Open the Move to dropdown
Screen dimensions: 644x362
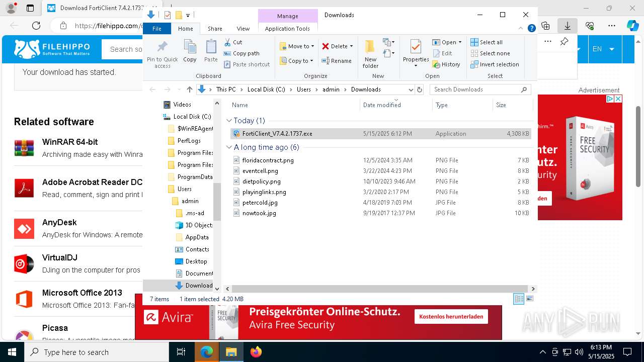297,46
